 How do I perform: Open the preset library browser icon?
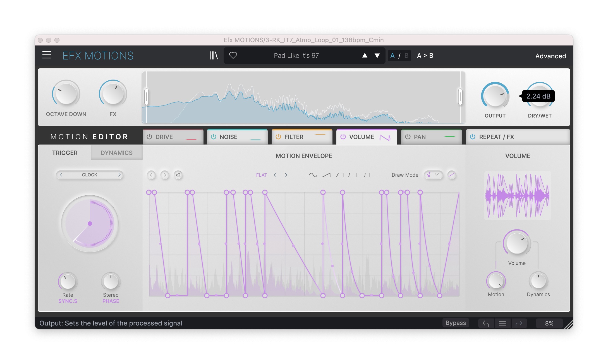click(214, 55)
